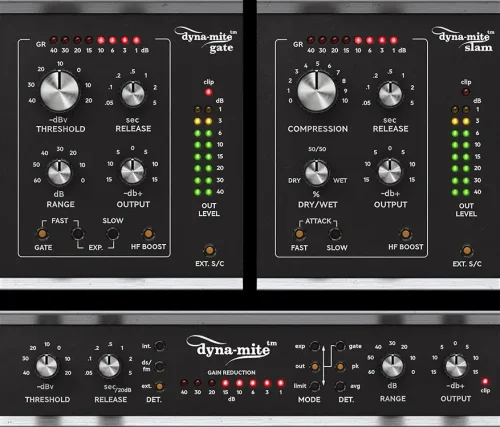500x427 pixels.
Task: Click the bottom unit clip LED
Action: 485,381
